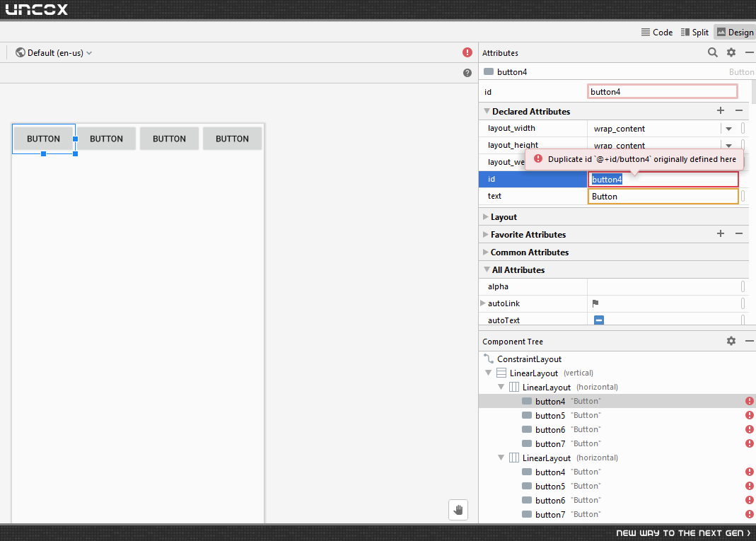Viewport: 756px width, 541px height.
Task: Select ConstraintLayout in Component Tree
Action: (529, 359)
